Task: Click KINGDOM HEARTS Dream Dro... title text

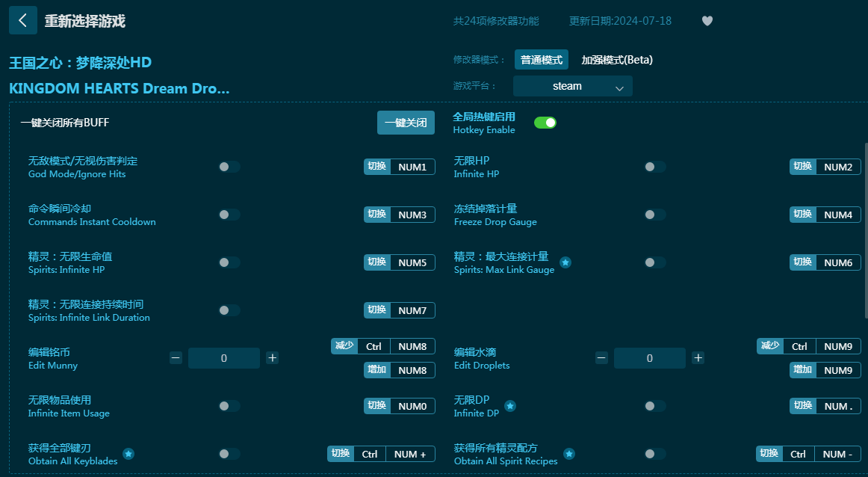Action: [119, 89]
